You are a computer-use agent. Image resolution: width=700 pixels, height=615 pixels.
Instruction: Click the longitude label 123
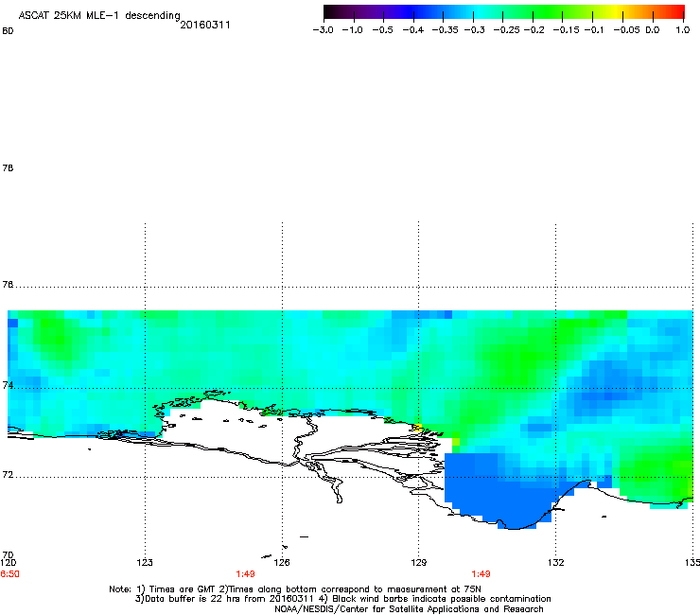[145, 563]
